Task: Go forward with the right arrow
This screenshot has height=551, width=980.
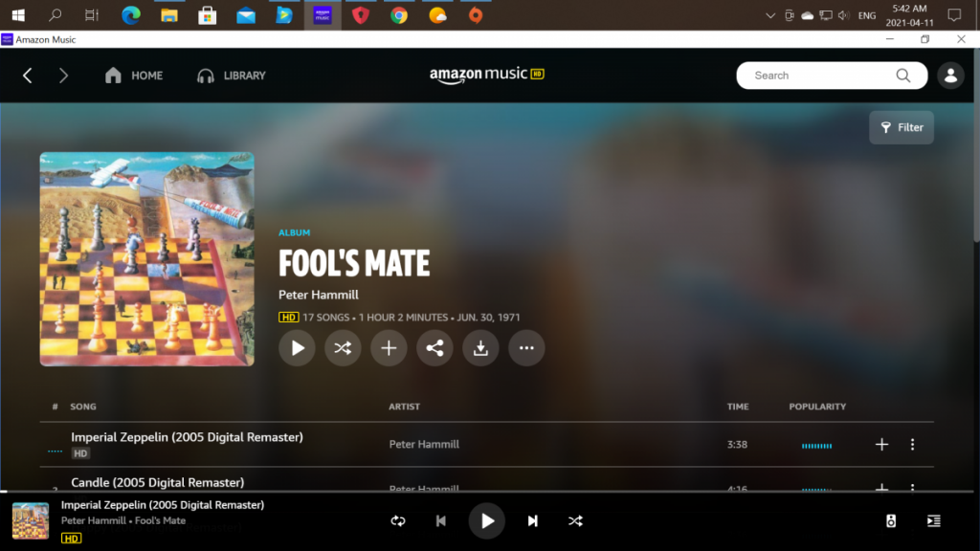Action: (x=63, y=76)
